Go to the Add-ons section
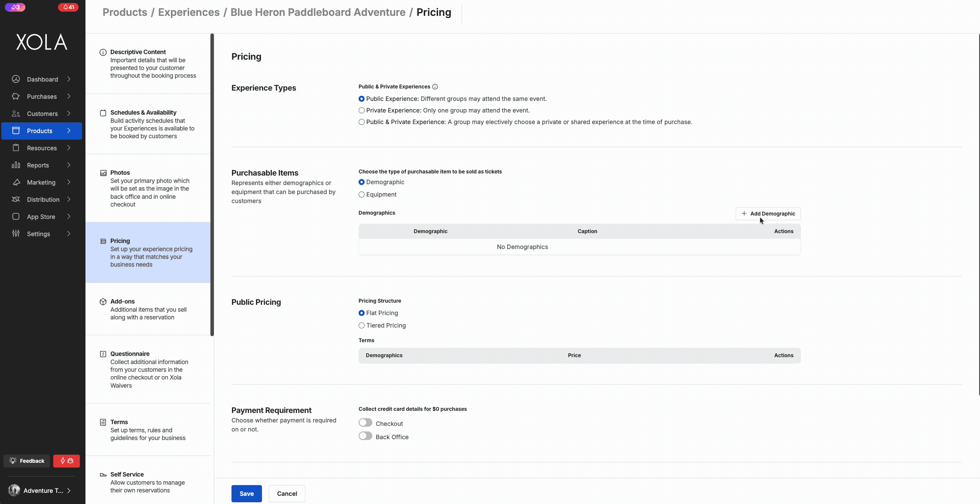The width and height of the screenshot is (980, 504). (x=148, y=309)
